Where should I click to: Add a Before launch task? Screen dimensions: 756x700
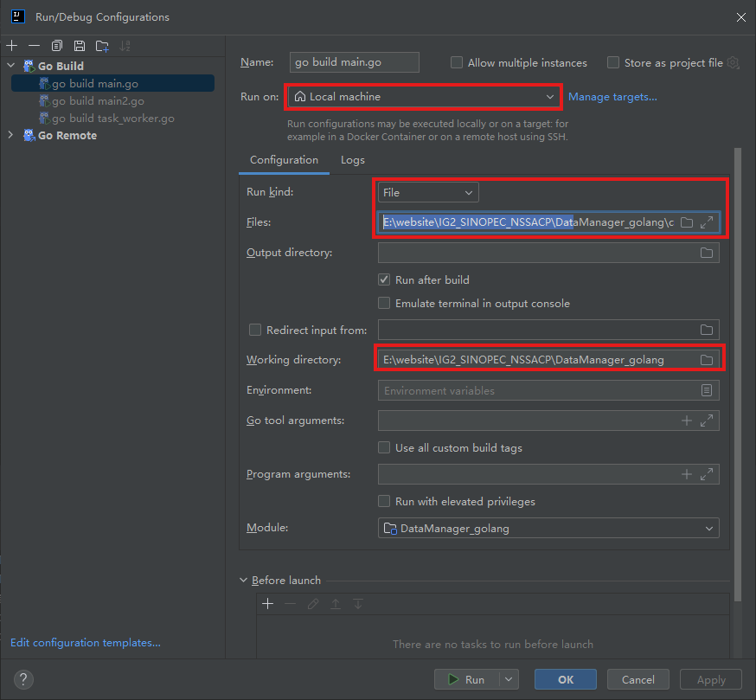click(268, 603)
